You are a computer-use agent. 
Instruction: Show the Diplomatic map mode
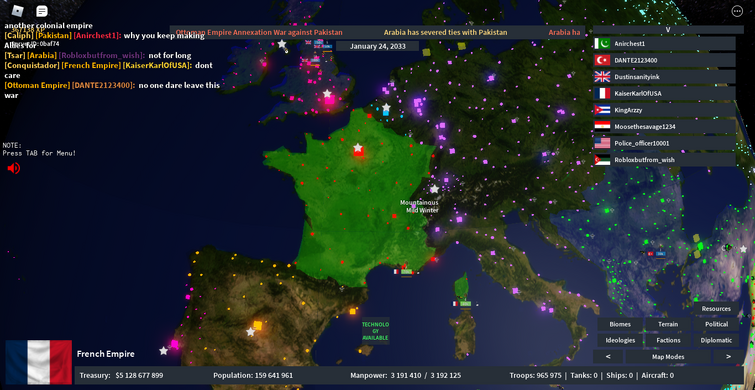716,340
